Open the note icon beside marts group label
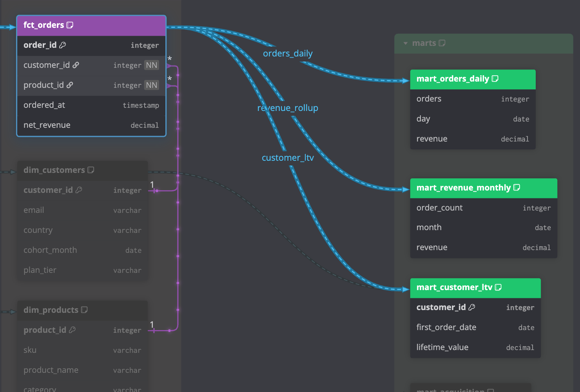580x392 pixels. [x=442, y=43]
